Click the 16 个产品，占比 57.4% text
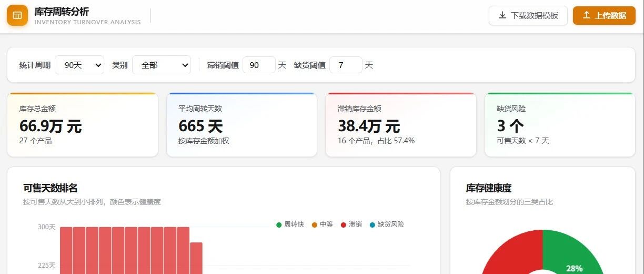The height and width of the screenshot is (274, 644). click(376, 141)
